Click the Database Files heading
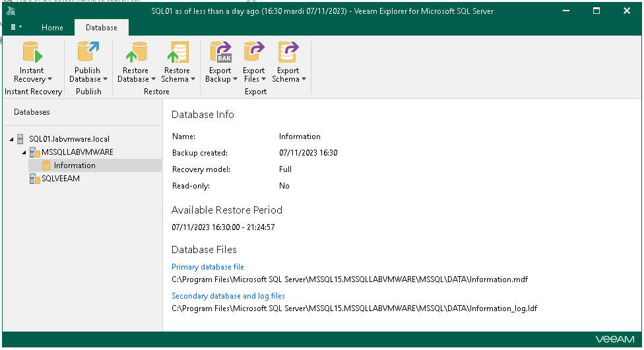The width and height of the screenshot is (644, 350). (x=204, y=250)
